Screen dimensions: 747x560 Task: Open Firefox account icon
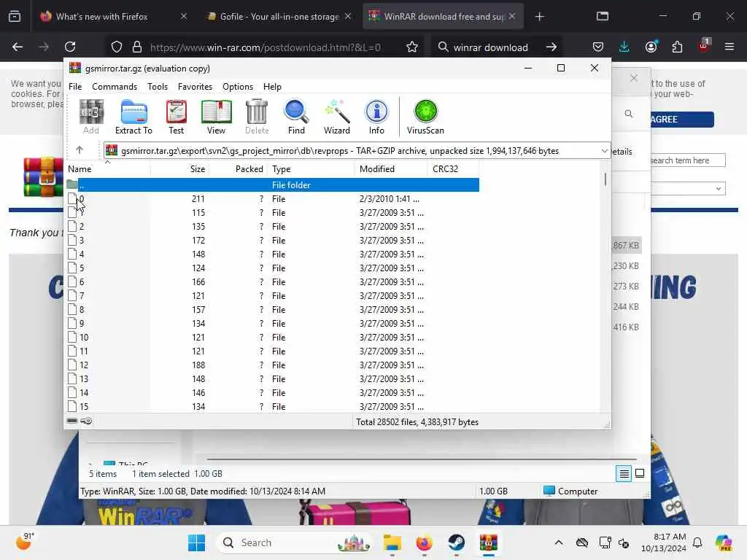[x=651, y=47]
